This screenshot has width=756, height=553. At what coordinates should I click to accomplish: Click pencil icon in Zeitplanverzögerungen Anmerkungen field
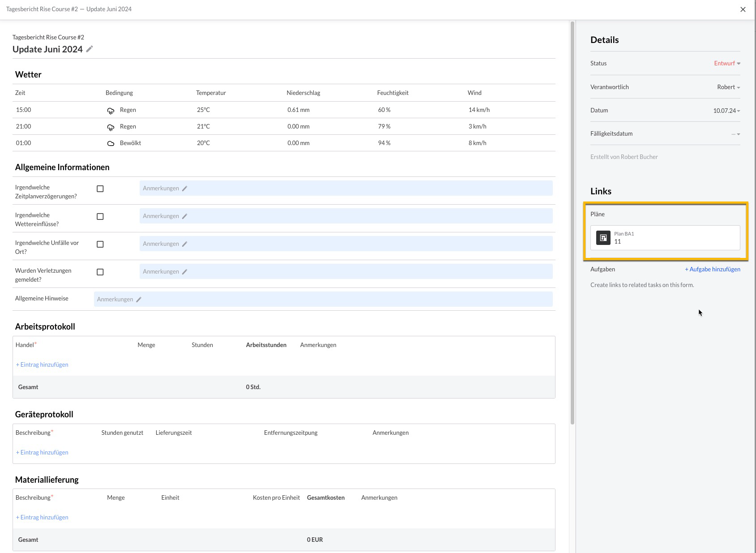[x=184, y=189]
